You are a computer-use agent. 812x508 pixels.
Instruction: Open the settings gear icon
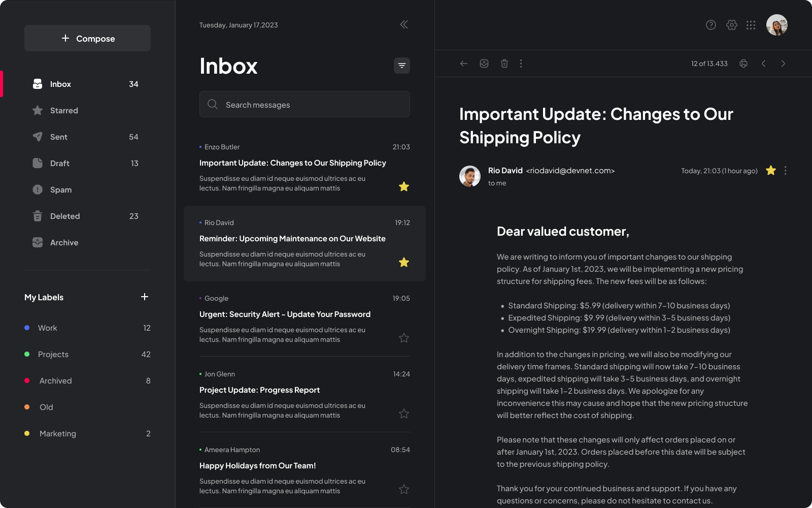pos(731,25)
